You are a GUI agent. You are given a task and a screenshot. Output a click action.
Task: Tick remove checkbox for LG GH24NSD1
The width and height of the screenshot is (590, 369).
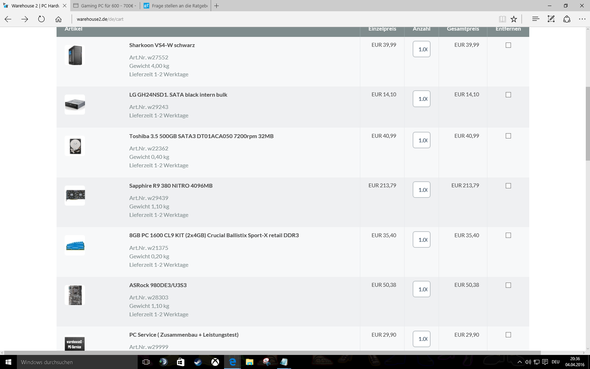pos(508,95)
